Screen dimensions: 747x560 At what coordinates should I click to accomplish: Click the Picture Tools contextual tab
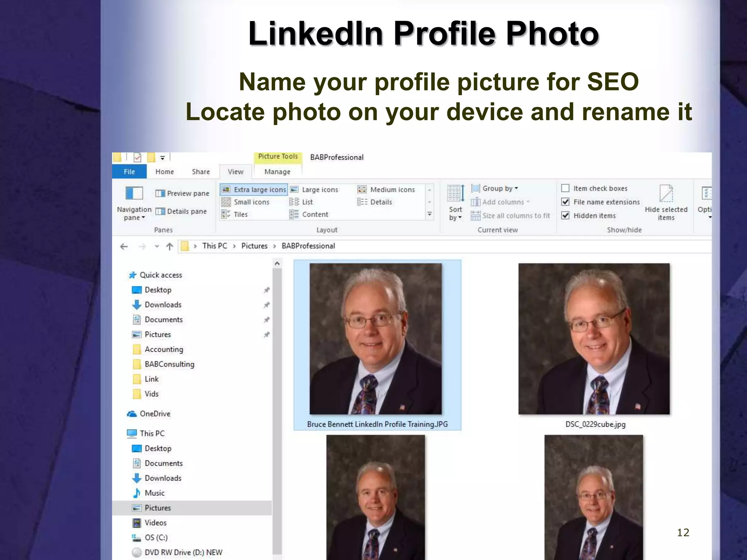click(278, 157)
